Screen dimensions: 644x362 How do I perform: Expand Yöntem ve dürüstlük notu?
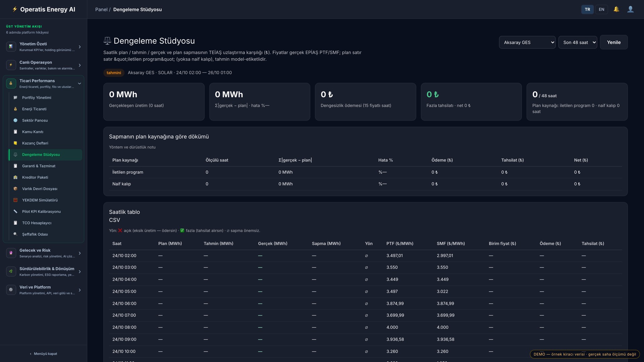[132, 147]
